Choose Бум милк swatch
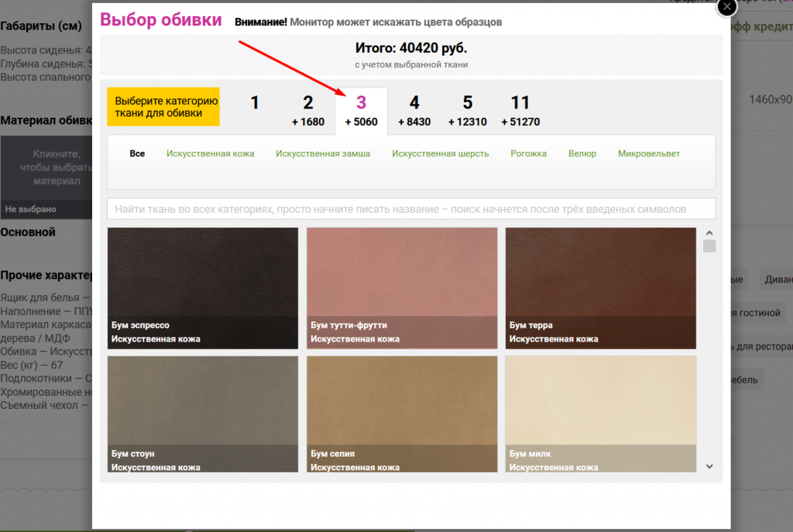This screenshot has width=793, height=532. pos(601,414)
